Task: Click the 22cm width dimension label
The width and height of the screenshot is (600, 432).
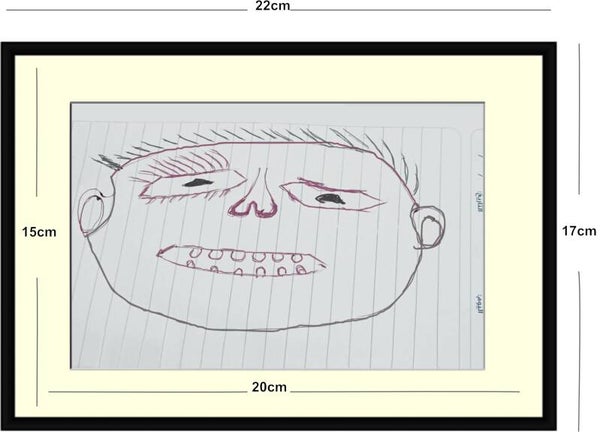Action: coord(273,6)
